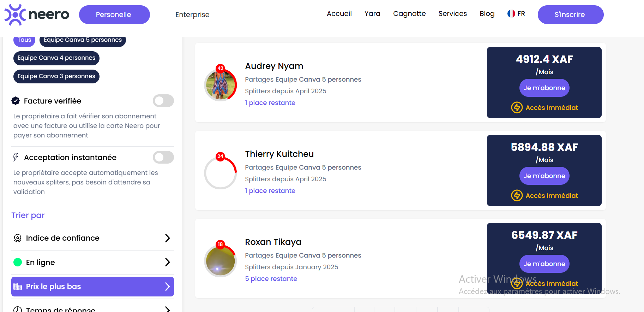The image size is (644, 312).
Task: Open the Yara menu item
Action: click(372, 14)
